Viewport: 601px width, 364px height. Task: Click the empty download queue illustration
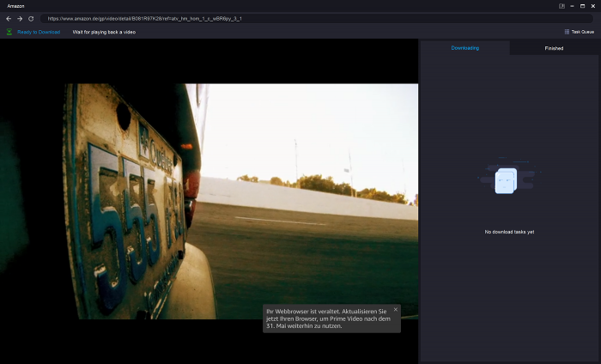click(509, 175)
